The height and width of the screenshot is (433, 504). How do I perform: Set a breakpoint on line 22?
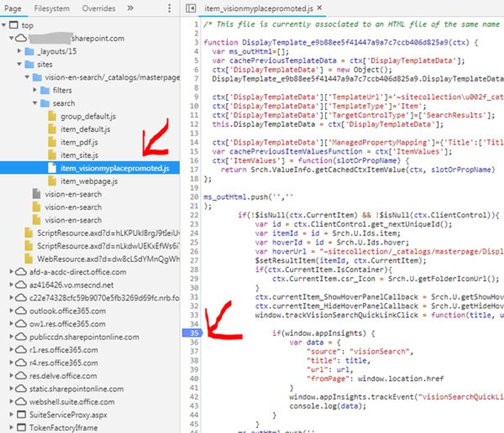(x=194, y=215)
